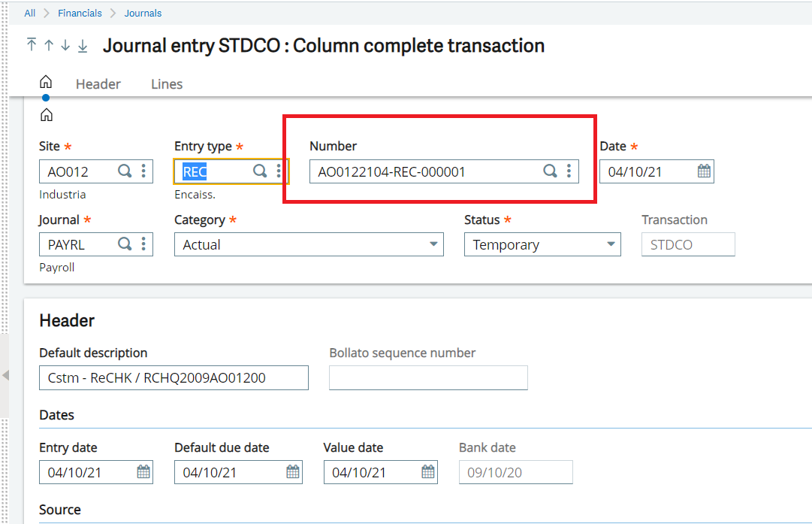Go to All breadcrumb link
812x524 pixels.
[x=30, y=13]
